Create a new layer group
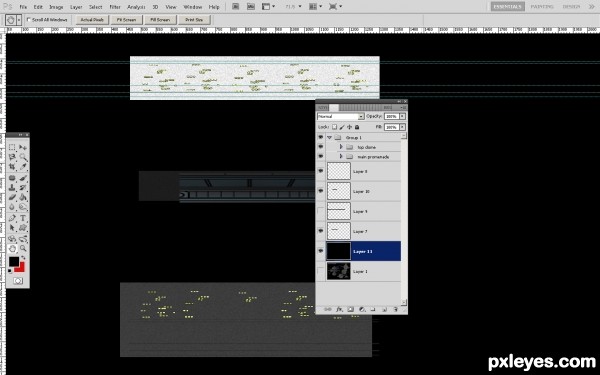Viewport: 600px width, 375px height. (373, 309)
